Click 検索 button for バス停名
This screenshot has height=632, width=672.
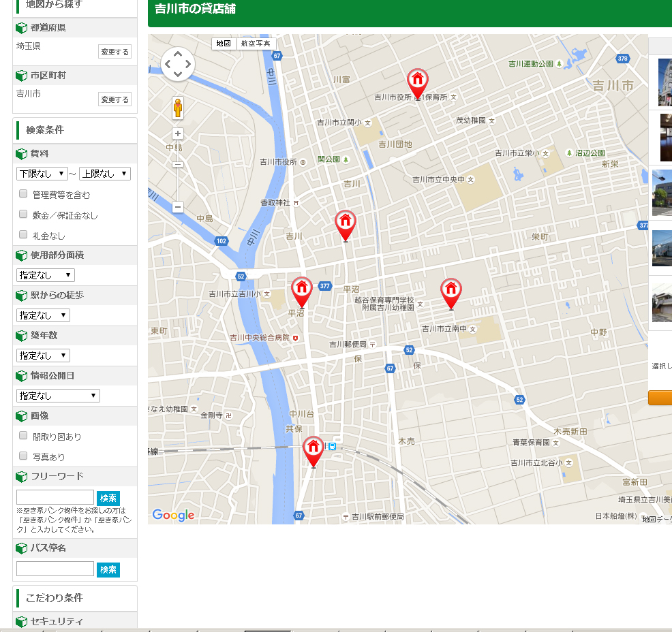click(x=108, y=569)
